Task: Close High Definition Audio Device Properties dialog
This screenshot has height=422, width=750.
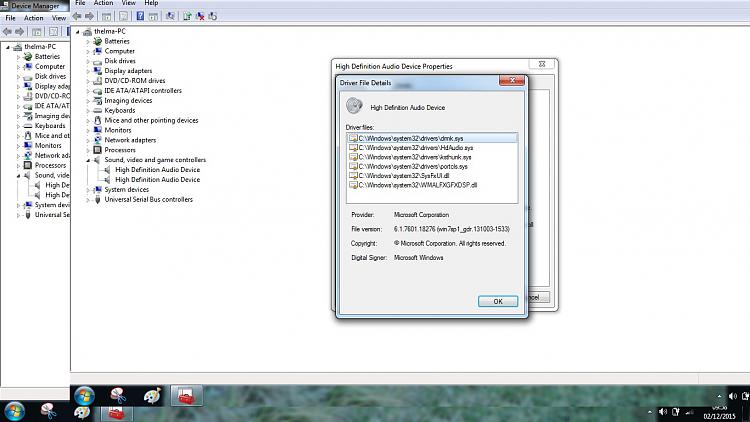Action: 542,64
